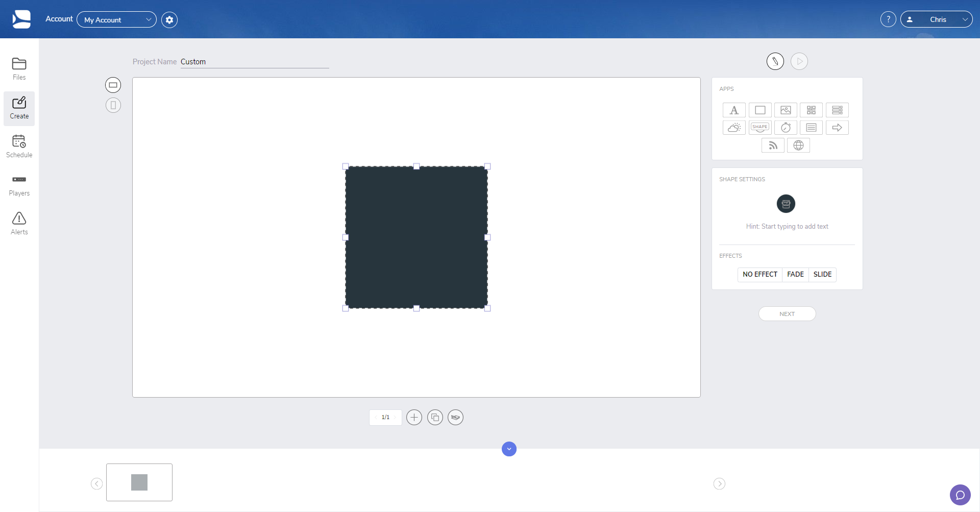
Task: Open the help question mark
Action: click(888, 19)
